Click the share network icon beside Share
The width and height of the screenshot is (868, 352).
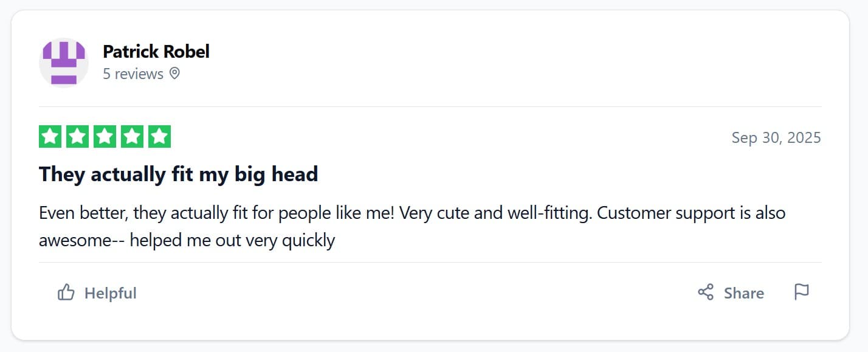coord(705,292)
